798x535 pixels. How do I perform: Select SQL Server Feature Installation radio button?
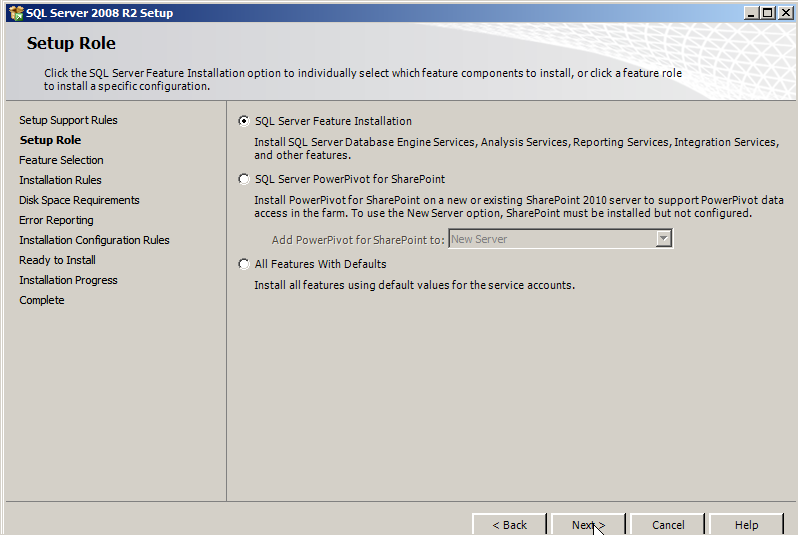(x=244, y=121)
